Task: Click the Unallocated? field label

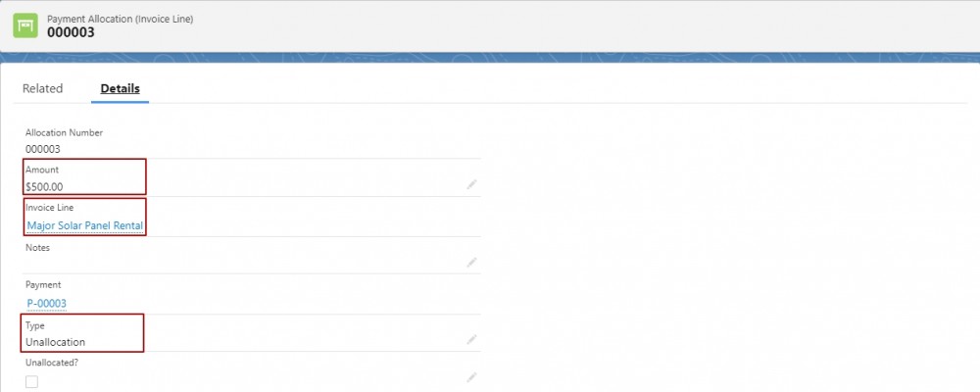Action: tap(52, 362)
